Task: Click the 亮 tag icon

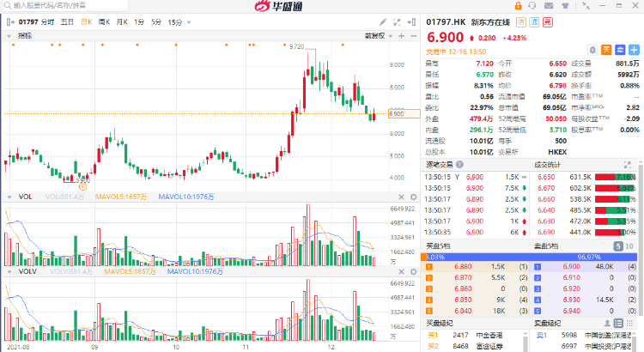Action: [x=548, y=22]
